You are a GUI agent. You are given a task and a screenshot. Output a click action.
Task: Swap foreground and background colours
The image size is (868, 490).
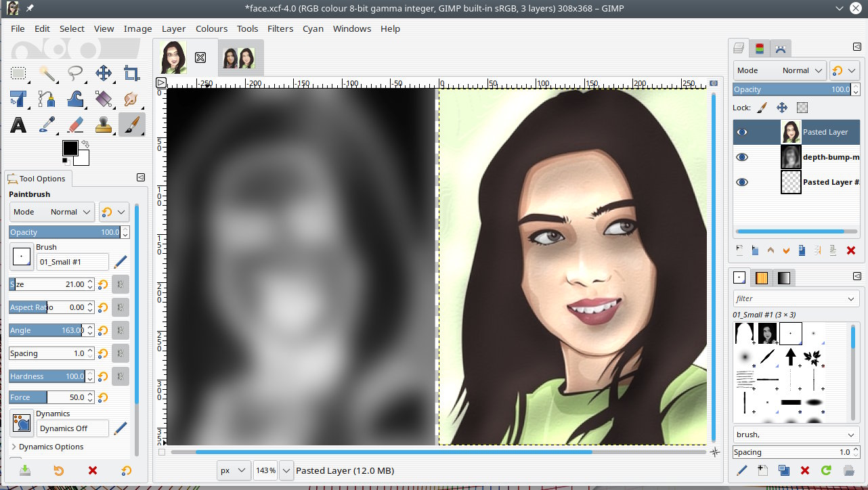pyautogui.click(x=86, y=143)
